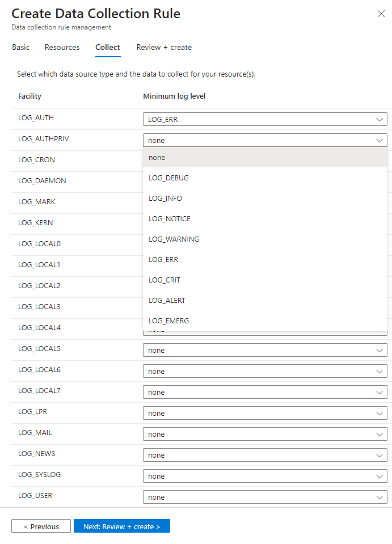
Task: Click the LOG_AUTHPRIV dropdown chevron icon
Action: click(380, 140)
